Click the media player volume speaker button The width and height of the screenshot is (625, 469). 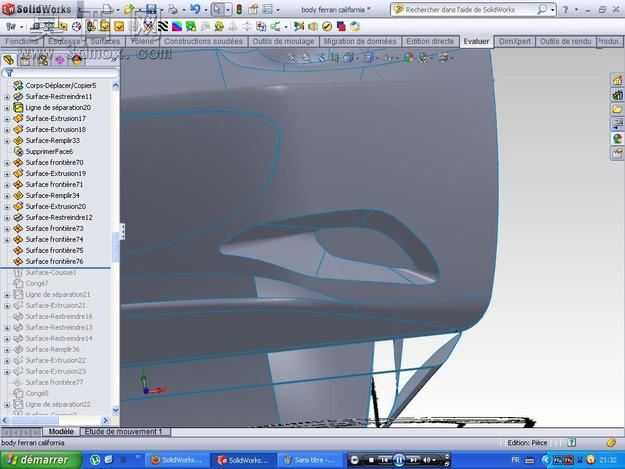(427, 461)
